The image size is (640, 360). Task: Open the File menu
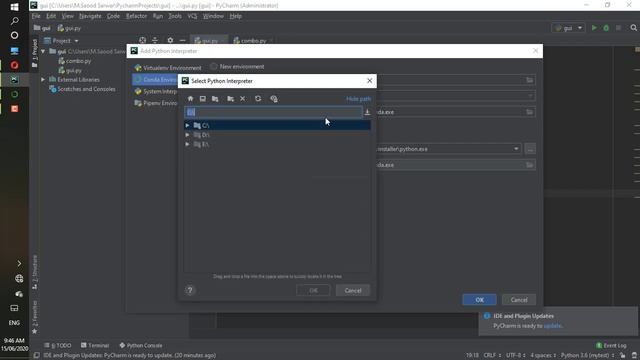coord(36,16)
